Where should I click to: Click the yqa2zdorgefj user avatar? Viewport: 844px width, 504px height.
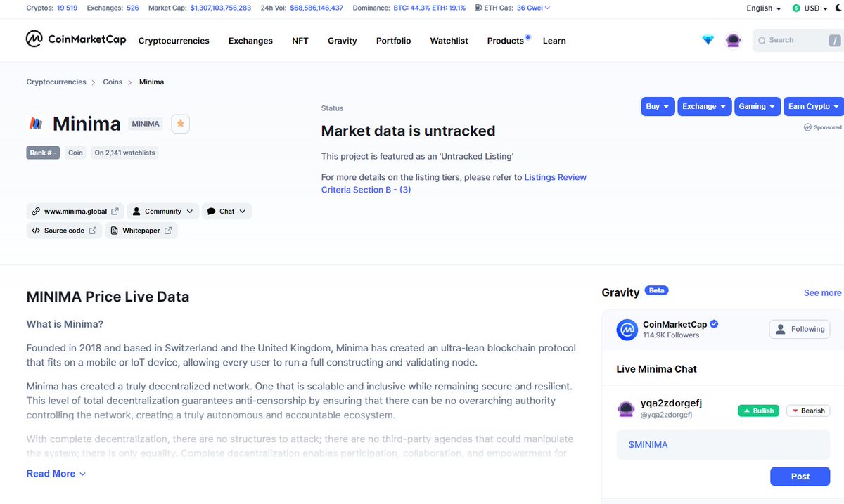click(x=627, y=409)
